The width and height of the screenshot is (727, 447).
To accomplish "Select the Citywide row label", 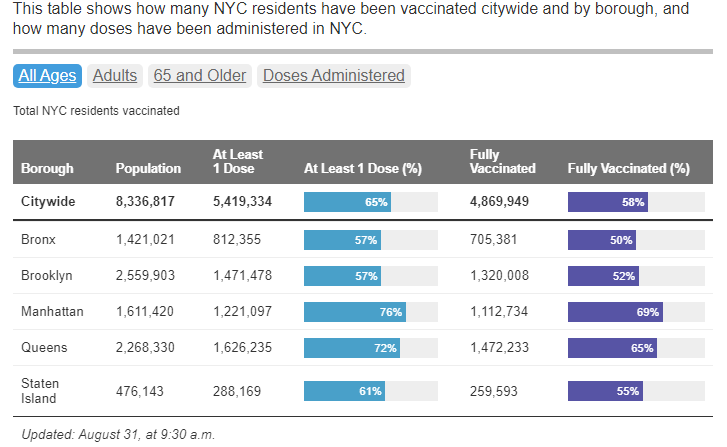I will [48, 202].
